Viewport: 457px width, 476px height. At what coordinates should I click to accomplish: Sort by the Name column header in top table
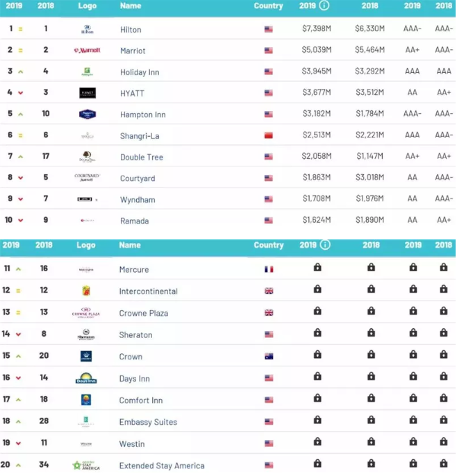[x=131, y=6]
